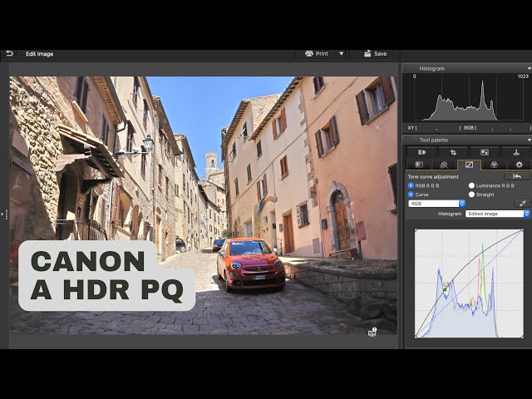Click the back arrow beside Edit Image

point(9,53)
